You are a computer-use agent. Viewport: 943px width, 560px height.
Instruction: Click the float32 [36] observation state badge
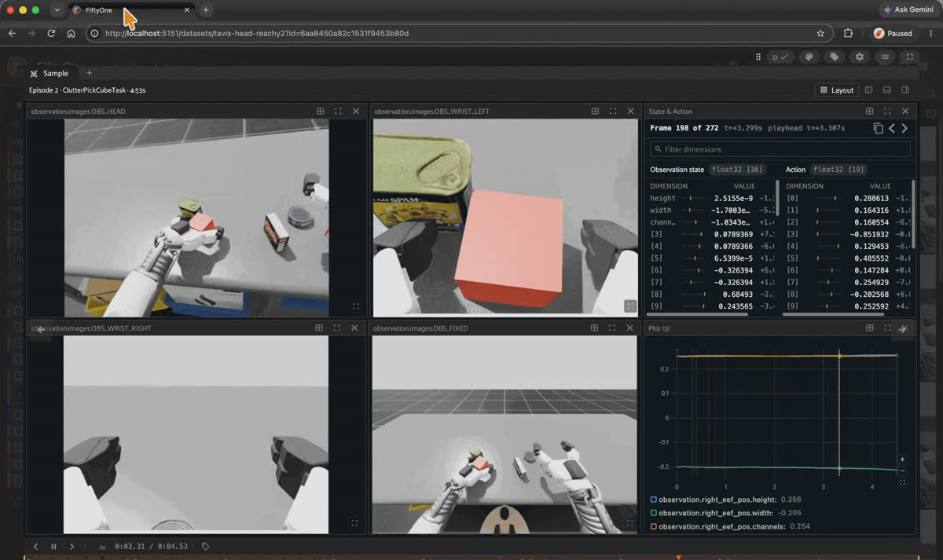737,170
